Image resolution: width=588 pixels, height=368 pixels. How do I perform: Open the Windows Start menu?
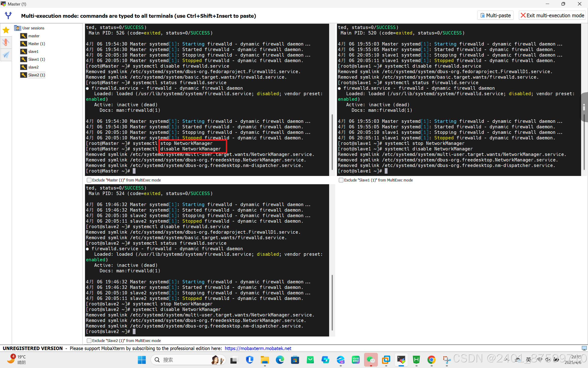point(142,360)
